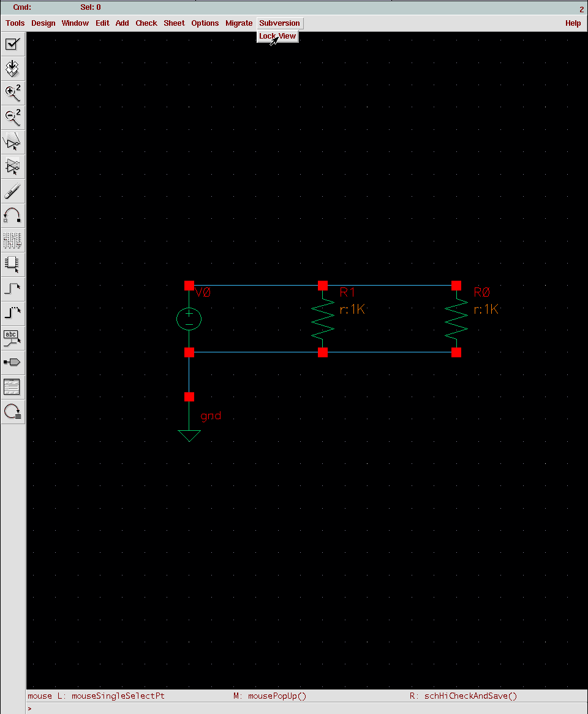Viewport: 588px width, 714px height.
Task: Click the Check and Save icon
Action: [x=12, y=44]
